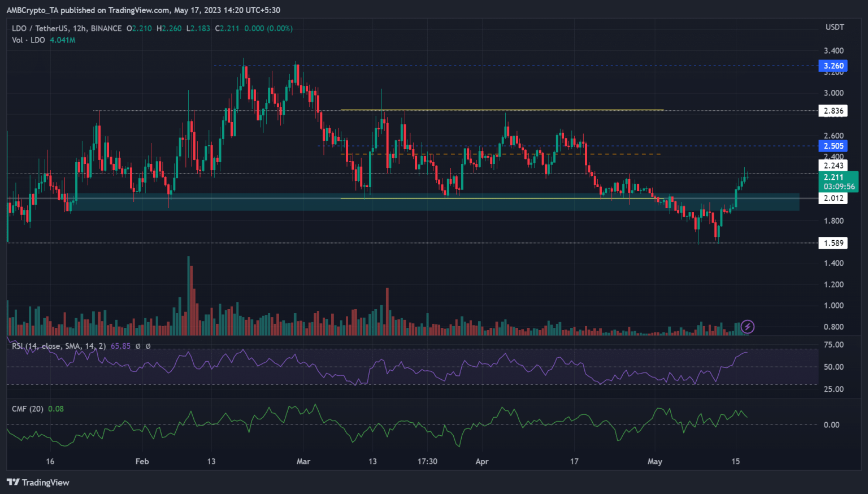Click the Apr date on time axis
868x494 pixels.
(x=481, y=461)
